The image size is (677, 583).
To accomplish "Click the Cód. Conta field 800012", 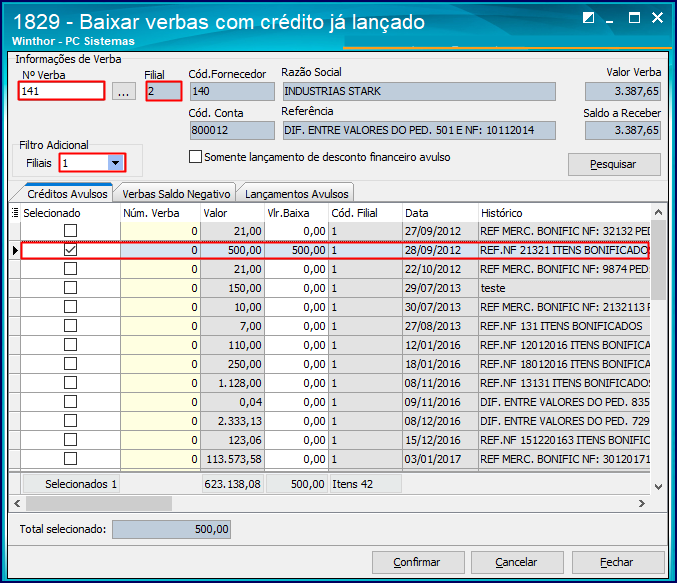I will 232,130.
